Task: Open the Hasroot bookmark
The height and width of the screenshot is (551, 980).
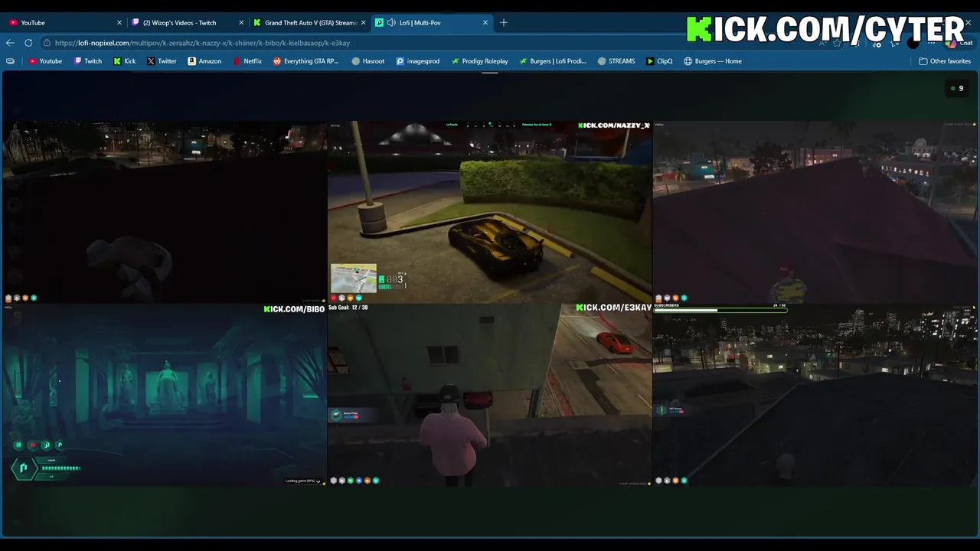Action: point(368,61)
